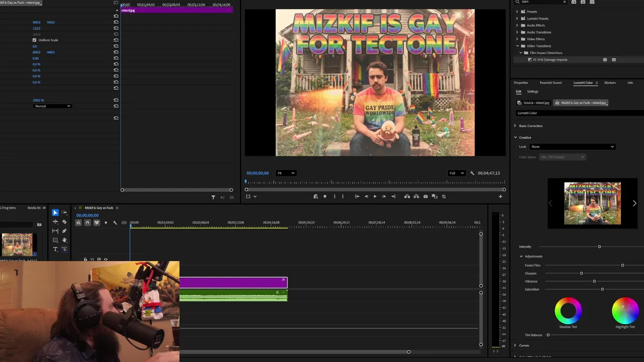Select the Selection tool arrow
644x362 pixels.
tap(55, 213)
